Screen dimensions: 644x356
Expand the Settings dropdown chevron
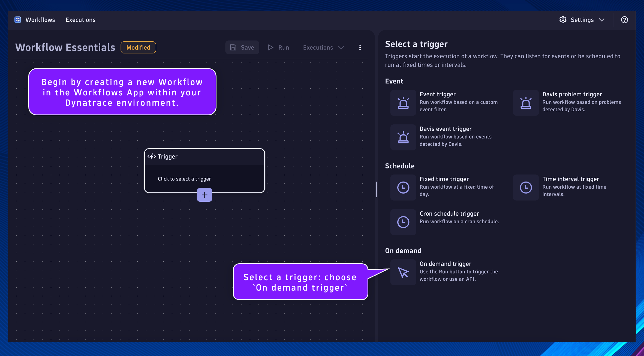[602, 20]
